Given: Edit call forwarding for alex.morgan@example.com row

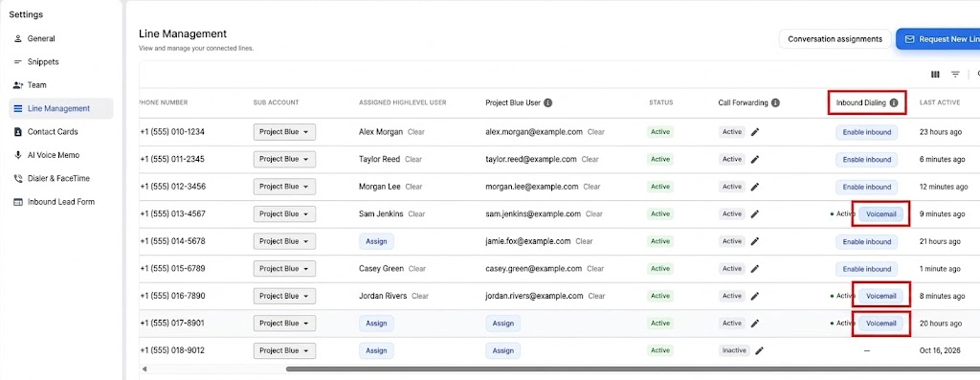Looking at the screenshot, I should [x=755, y=132].
